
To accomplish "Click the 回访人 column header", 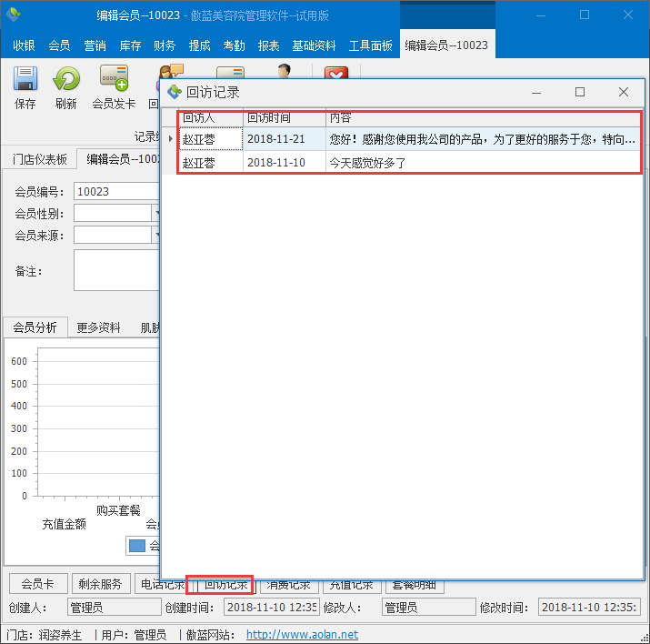I will pyautogui.click(x=211, y=118).
